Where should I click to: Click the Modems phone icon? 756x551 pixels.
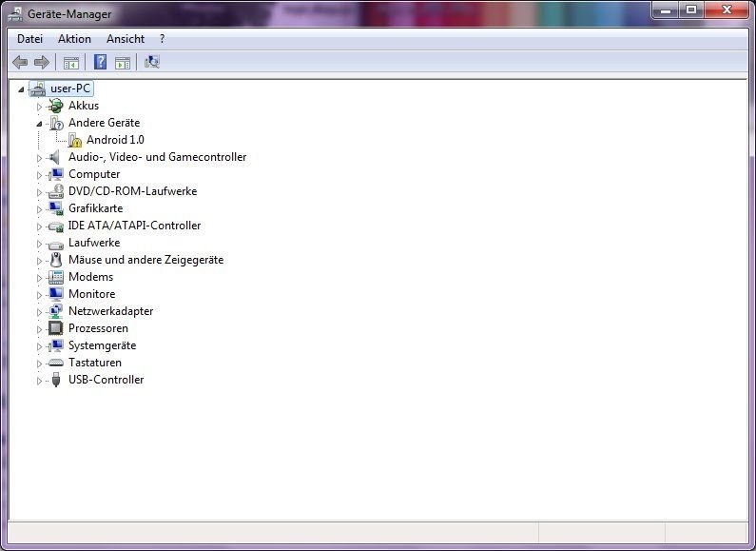(56, 277)
